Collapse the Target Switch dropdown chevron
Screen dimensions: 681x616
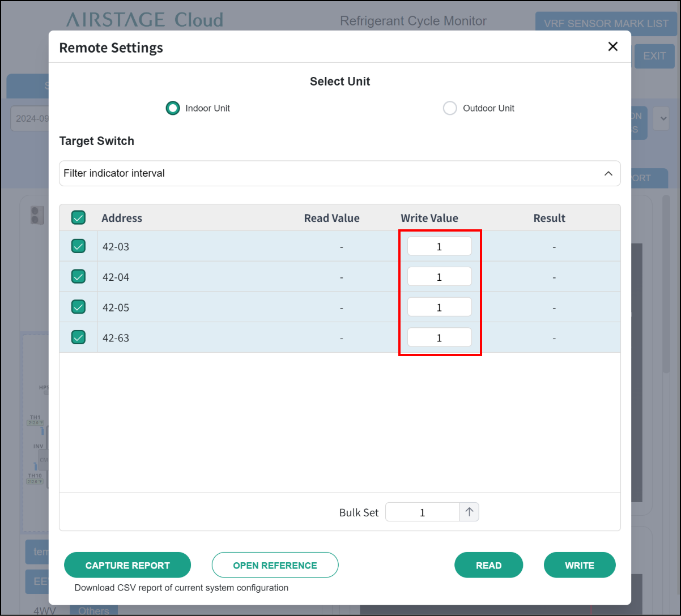coord(608,173)
